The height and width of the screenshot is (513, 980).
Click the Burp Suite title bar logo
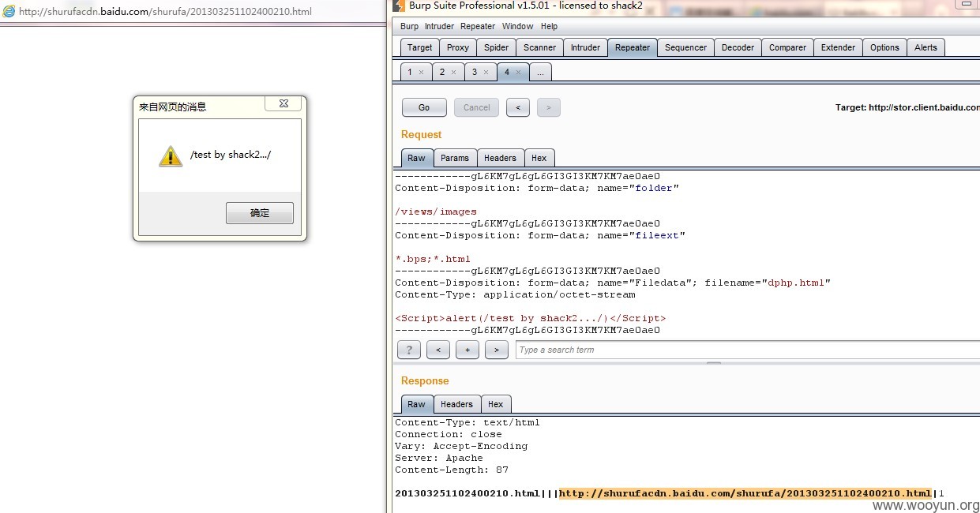pyautogui.click(x=400, y=6)
